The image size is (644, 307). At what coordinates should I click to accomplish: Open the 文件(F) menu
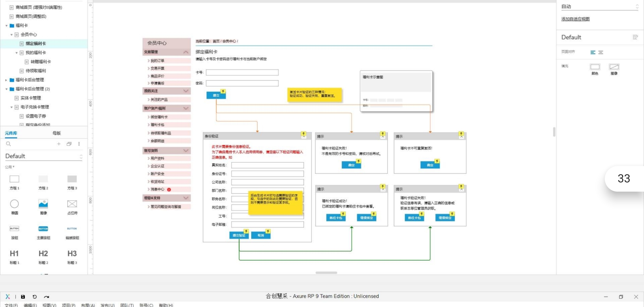pos(11,305)
